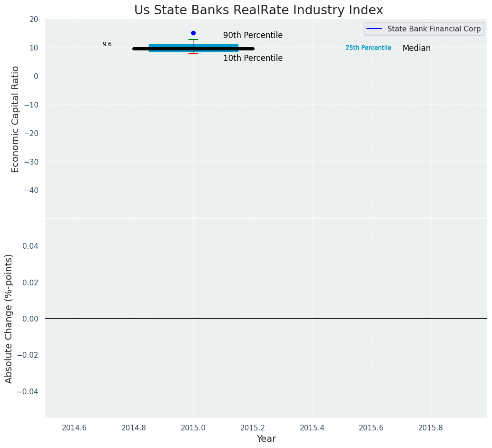Image resolution: width=492 pixels, height=448 pixels.
Task: Click the 90th Percentile annotation
Action: pos(253,36)
